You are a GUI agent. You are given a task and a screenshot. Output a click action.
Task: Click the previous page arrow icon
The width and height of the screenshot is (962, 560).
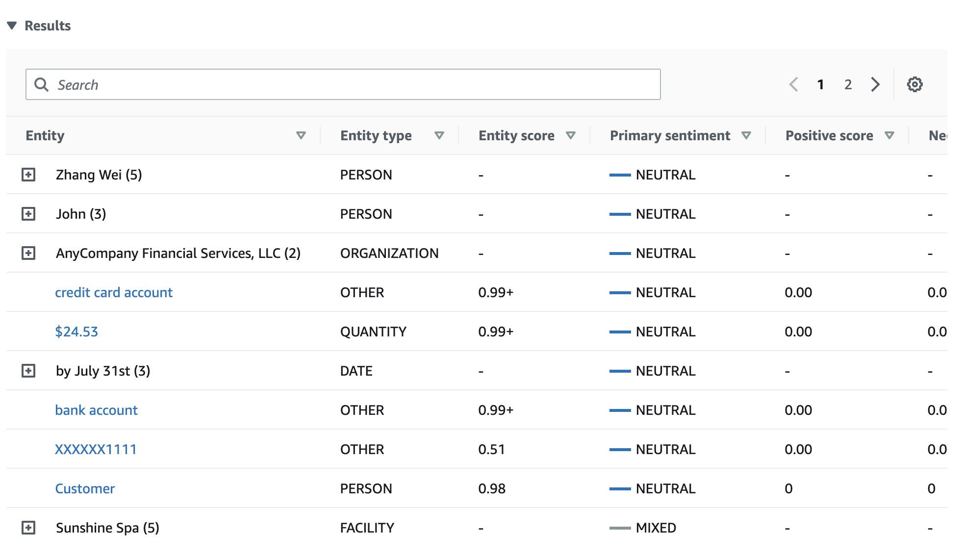pyautogui.click(x=794, y=84)
